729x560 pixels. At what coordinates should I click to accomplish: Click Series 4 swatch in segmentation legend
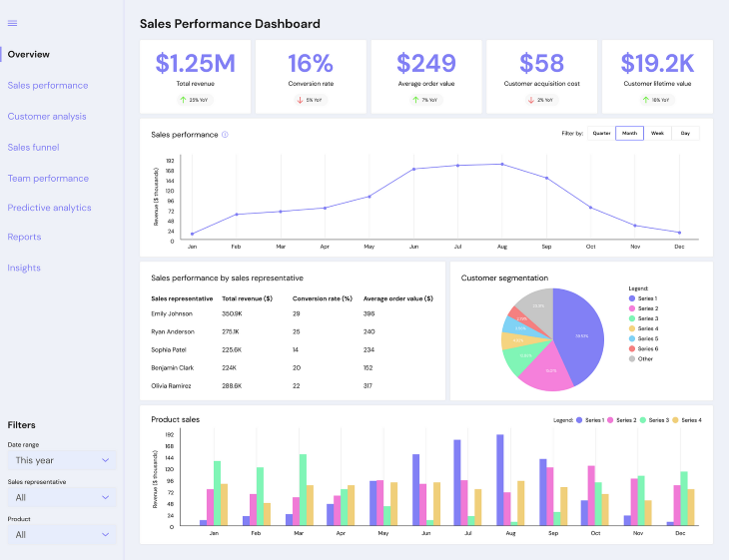pos(632,328)
